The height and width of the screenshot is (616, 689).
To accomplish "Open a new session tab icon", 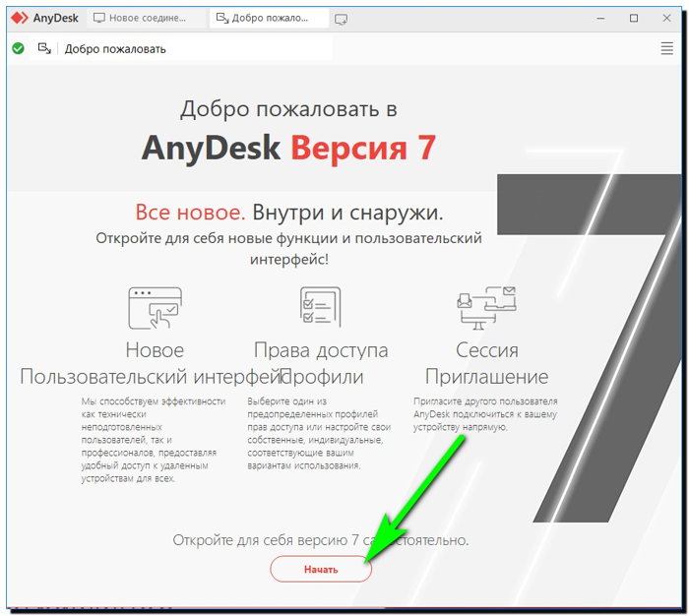I will (342, 19).
